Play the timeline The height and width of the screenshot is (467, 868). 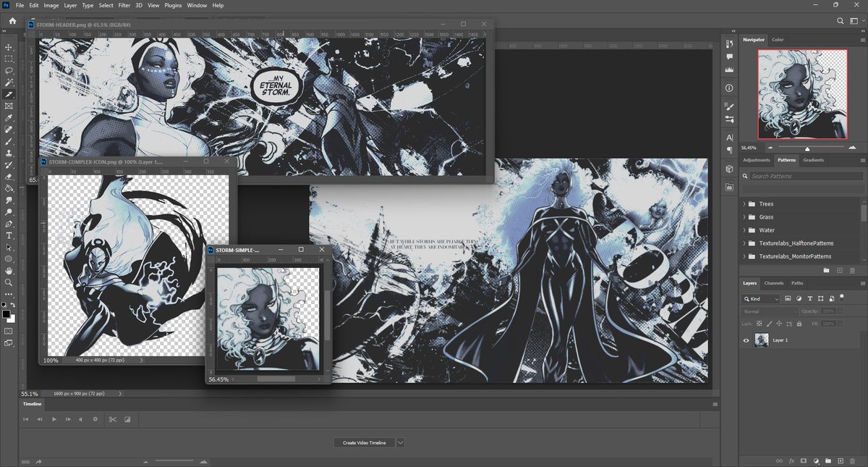pyautogui.click(x=54, y=418)
